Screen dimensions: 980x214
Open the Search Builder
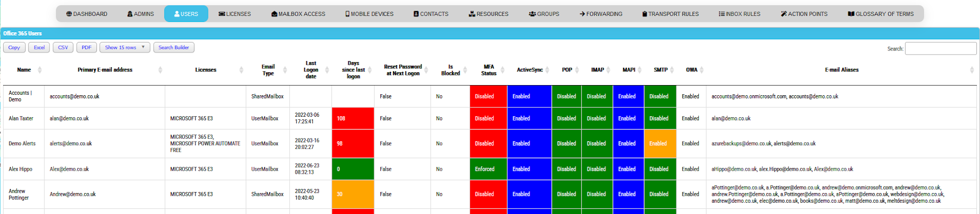(174, 47)
